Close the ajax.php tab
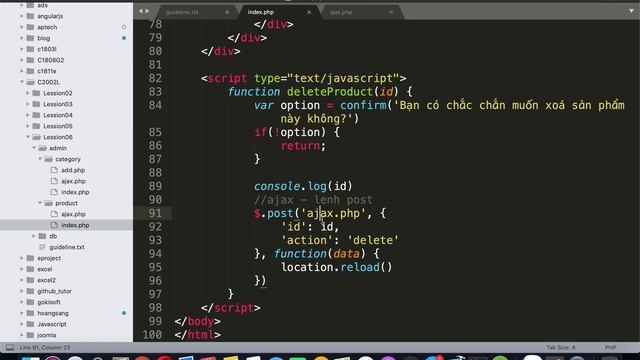 pyautogui.click(x=391, y=12)
